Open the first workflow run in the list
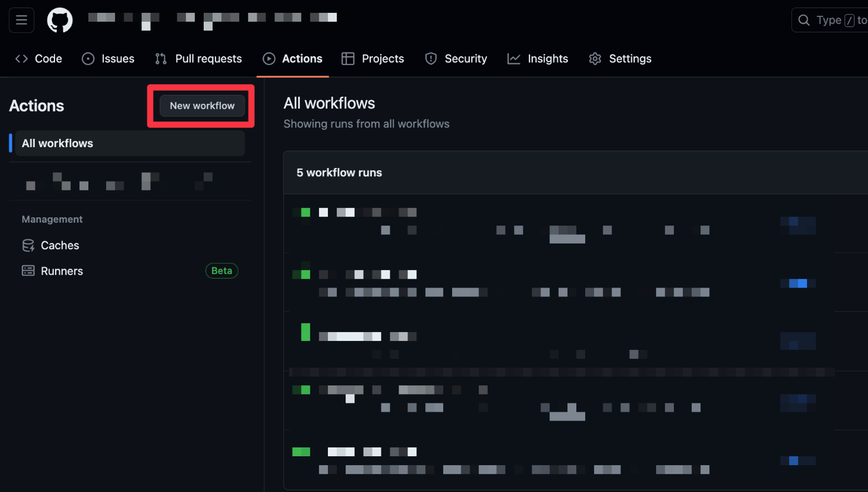Viewport: 868px width, 492px height. 368,213
